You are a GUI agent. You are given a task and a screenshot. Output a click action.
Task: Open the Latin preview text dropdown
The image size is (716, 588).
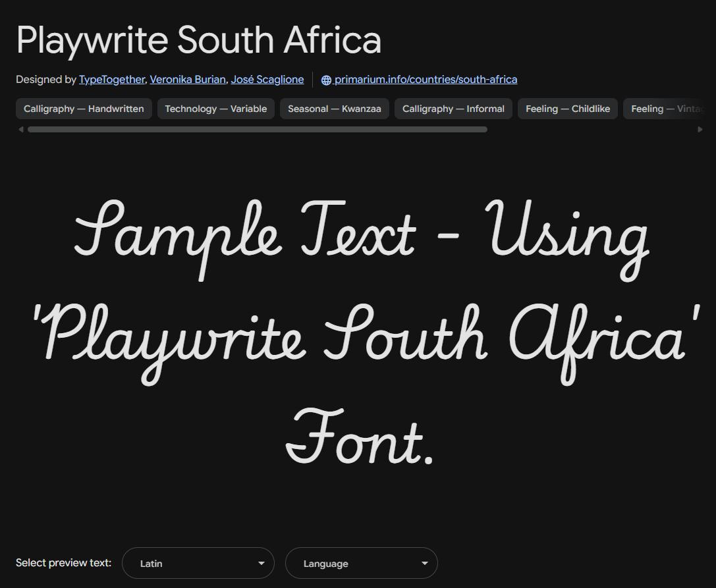(x=198, y=563)
